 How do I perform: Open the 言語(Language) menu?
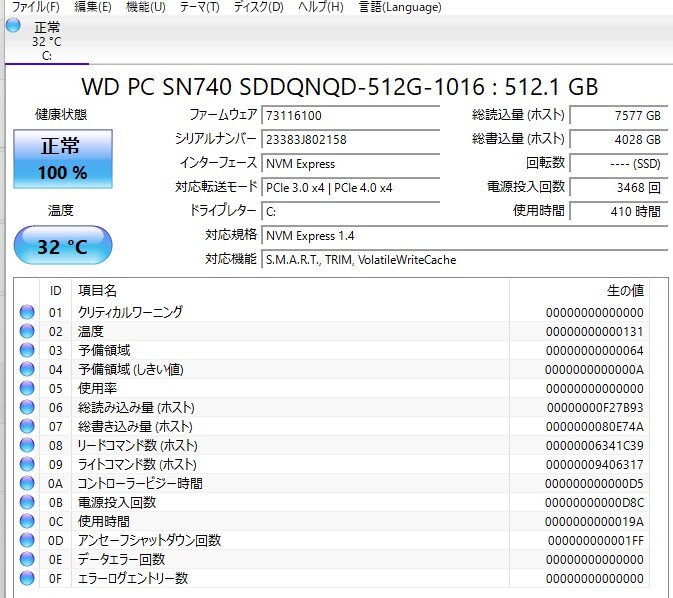tap(399, 7)
